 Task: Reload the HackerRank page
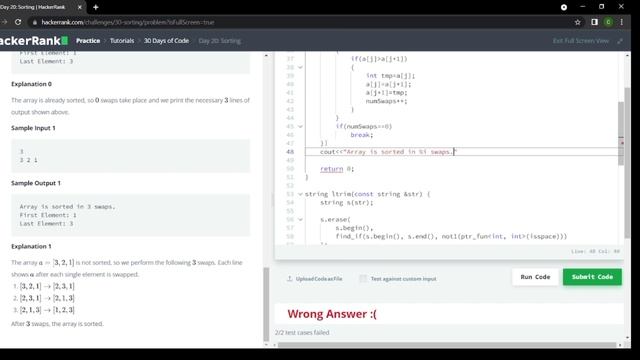pyautogui.click(x=18, y=22)
